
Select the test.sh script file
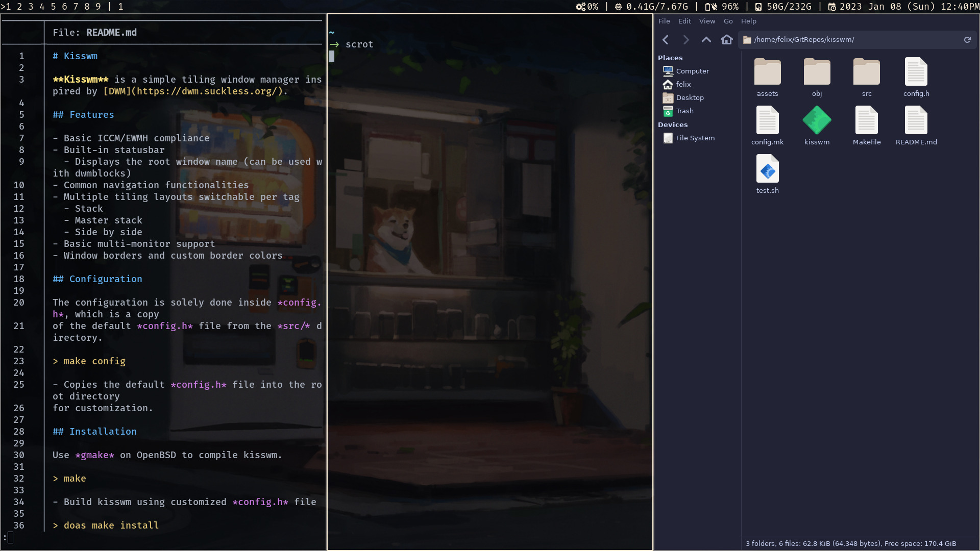coord(767,169)
